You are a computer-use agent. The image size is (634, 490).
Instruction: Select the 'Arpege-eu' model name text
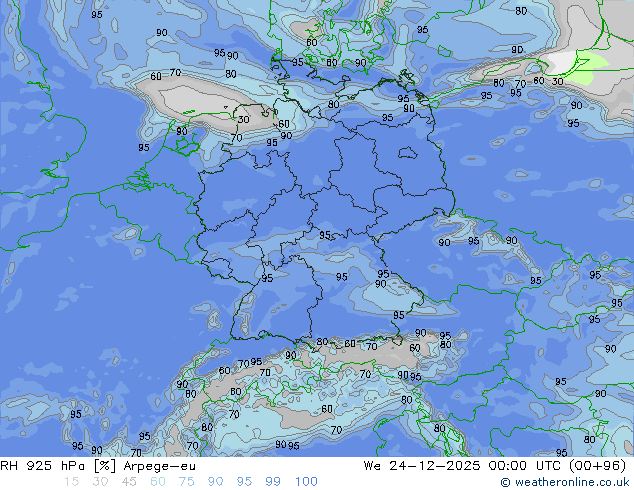(x=160, y=466)
